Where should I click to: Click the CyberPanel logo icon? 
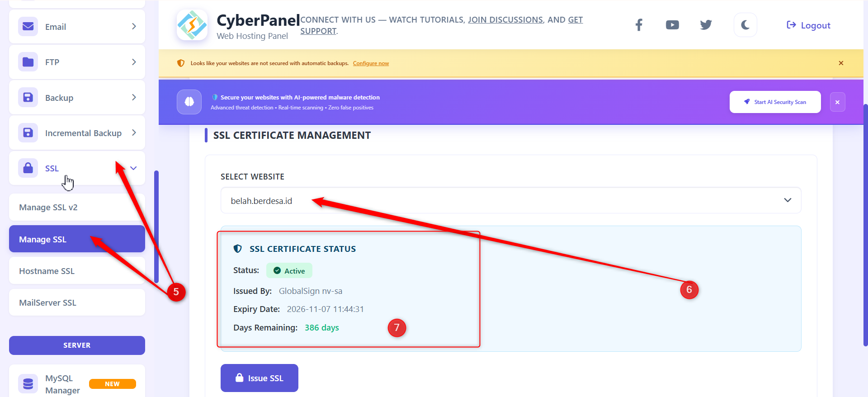coord(192,25)
